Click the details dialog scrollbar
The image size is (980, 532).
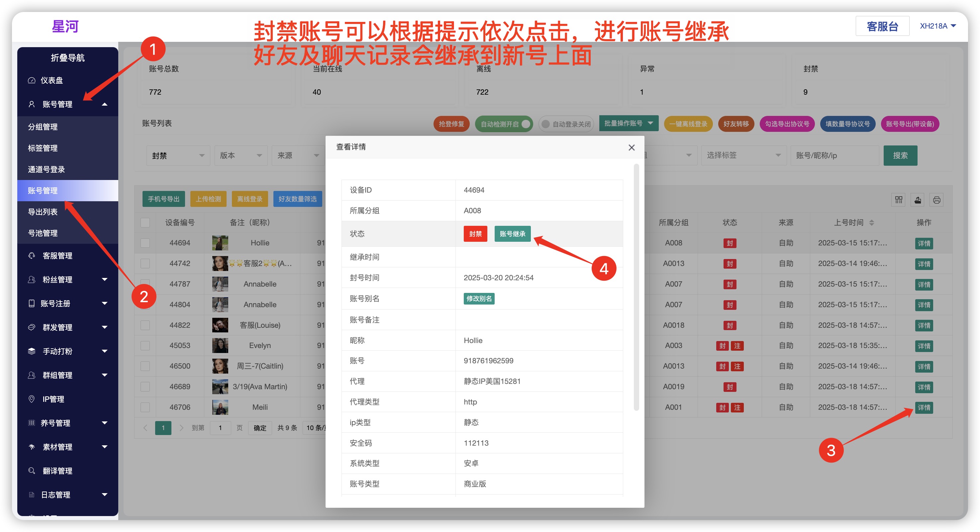pyautogui.click(x=636, y=288)
